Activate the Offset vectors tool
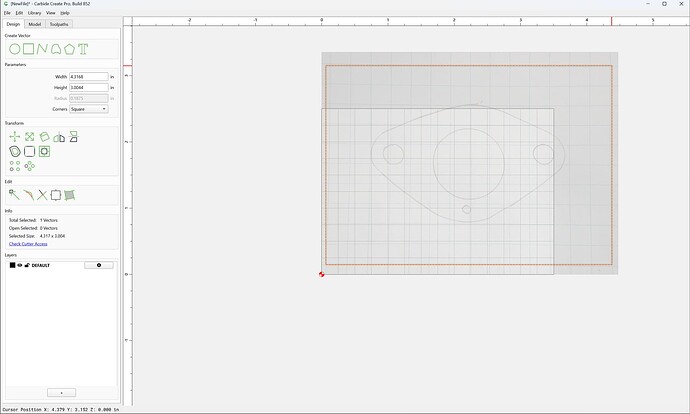Screen dimensions: 690x414 tap(15, 151)
